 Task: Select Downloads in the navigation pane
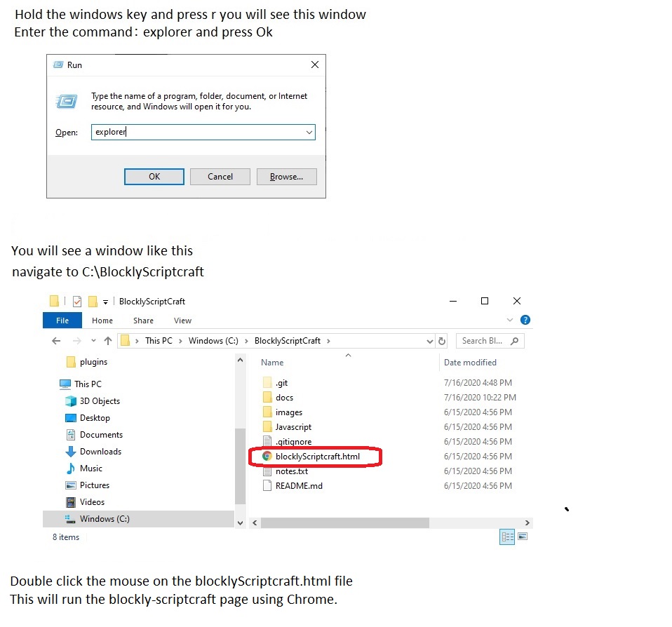click(x=100, y=452)
